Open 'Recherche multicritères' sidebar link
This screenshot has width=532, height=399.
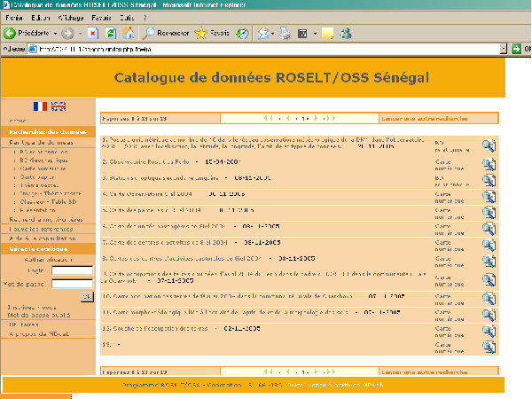click(x=46, y=220)
